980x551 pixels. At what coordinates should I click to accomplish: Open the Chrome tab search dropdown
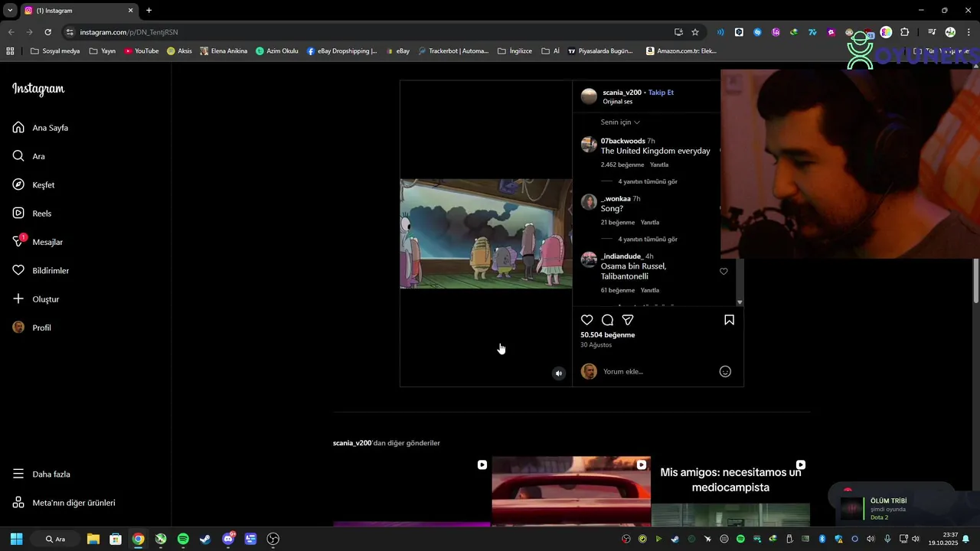10,10
